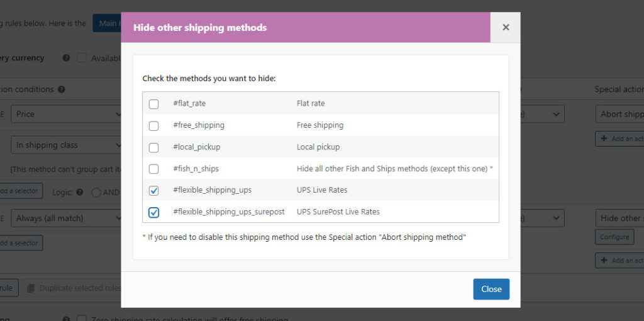Screen dimensions: 644x321
Task: Click the Configure button behind the dialog
Action: click(614, 237)
